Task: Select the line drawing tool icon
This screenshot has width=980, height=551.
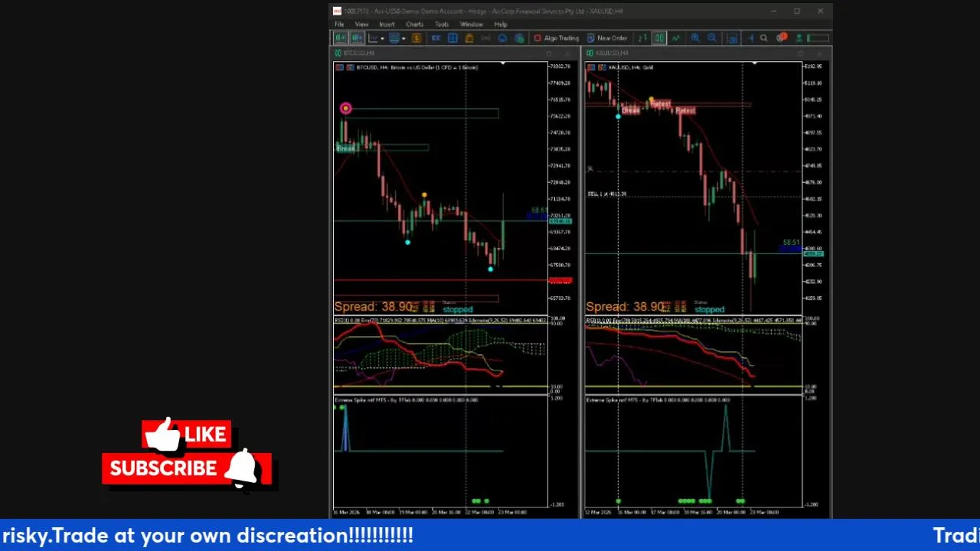Action: pyautogui.click(x=373, y=38)
